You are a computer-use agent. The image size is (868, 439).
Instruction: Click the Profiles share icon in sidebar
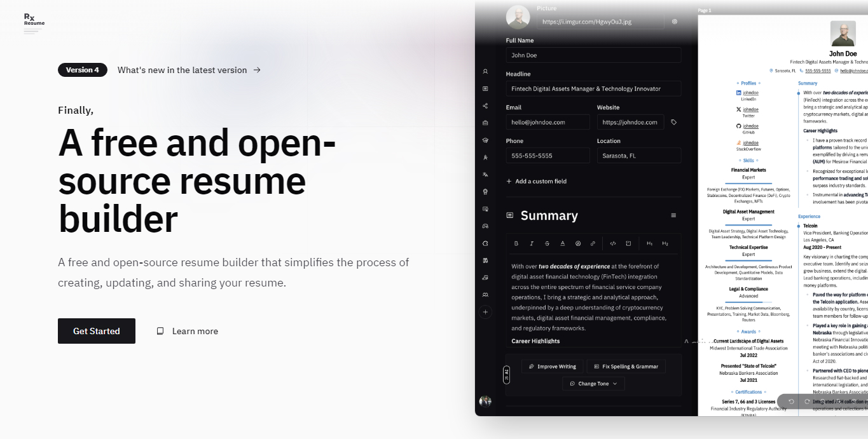pyautogui.click(x=485, y=105)
